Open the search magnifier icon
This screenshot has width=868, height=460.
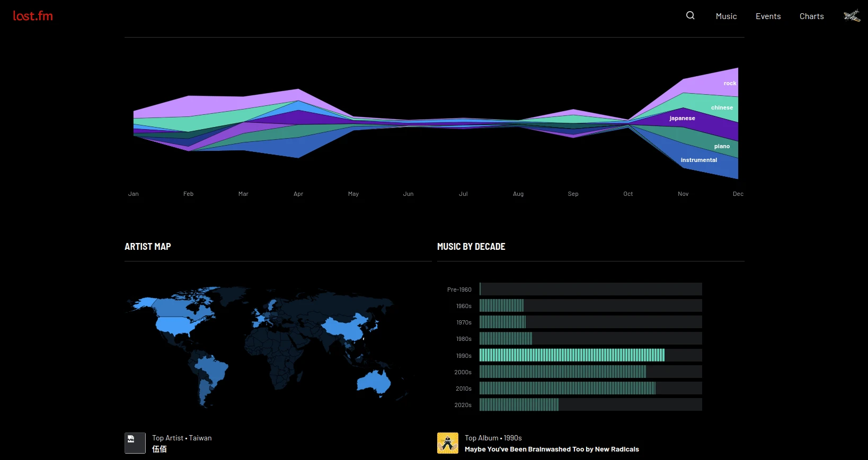[690, 15]
